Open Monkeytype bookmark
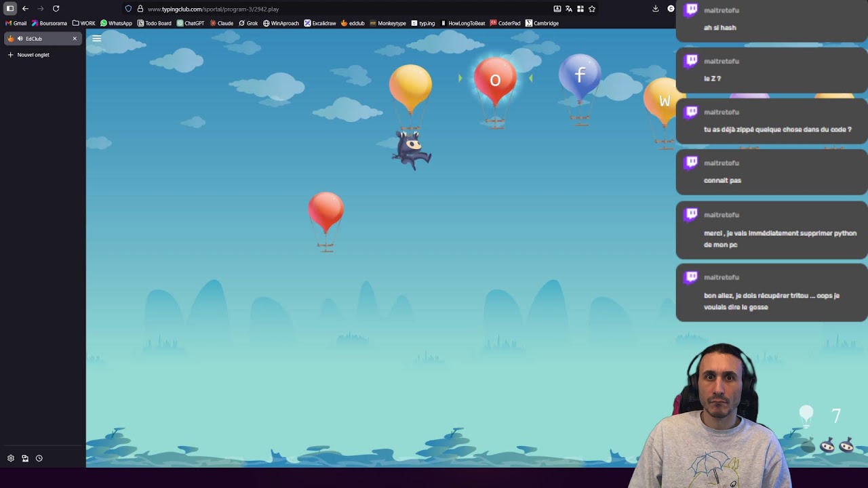The width and height of the screenshot is (868, 488). 388,23
